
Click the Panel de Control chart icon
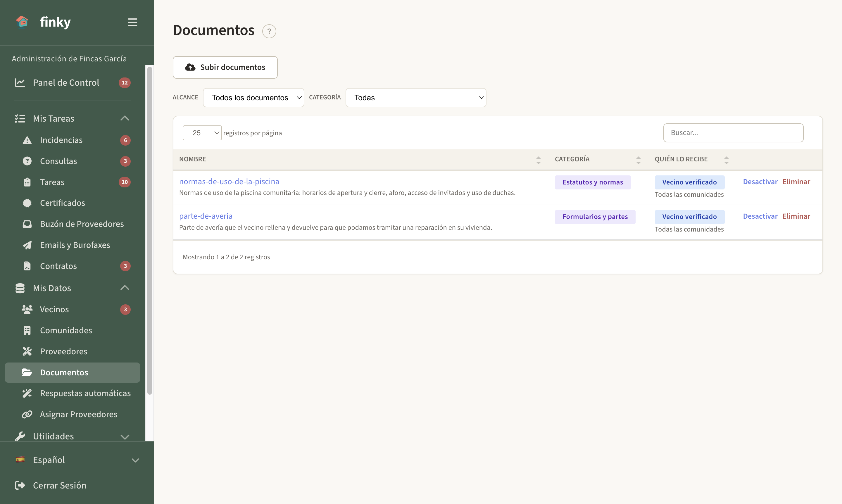[20, 82]
